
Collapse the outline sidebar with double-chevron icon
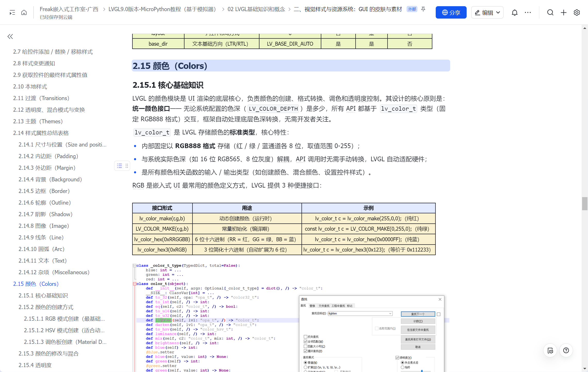(x=10, y=37)
